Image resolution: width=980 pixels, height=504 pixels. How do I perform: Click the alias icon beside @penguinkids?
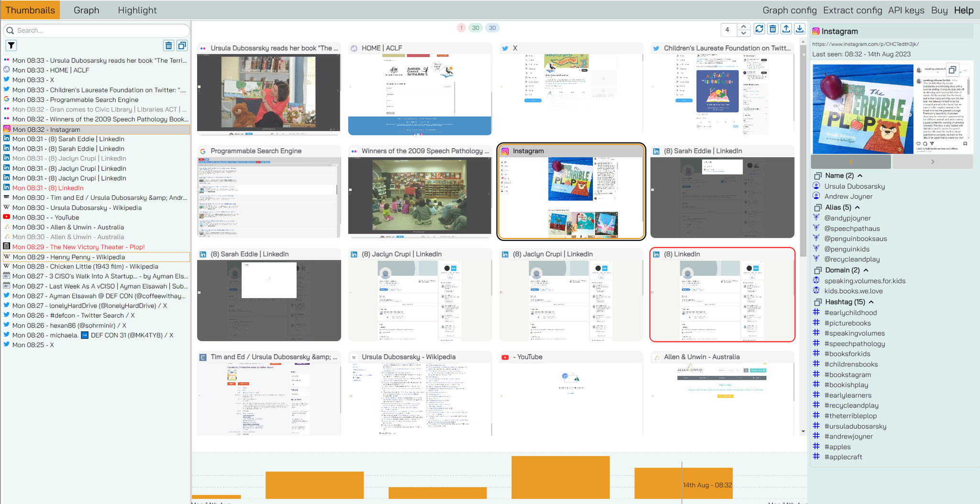817,249
